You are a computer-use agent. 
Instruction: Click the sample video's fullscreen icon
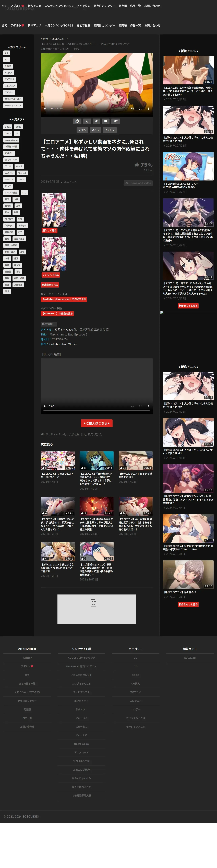140,406
